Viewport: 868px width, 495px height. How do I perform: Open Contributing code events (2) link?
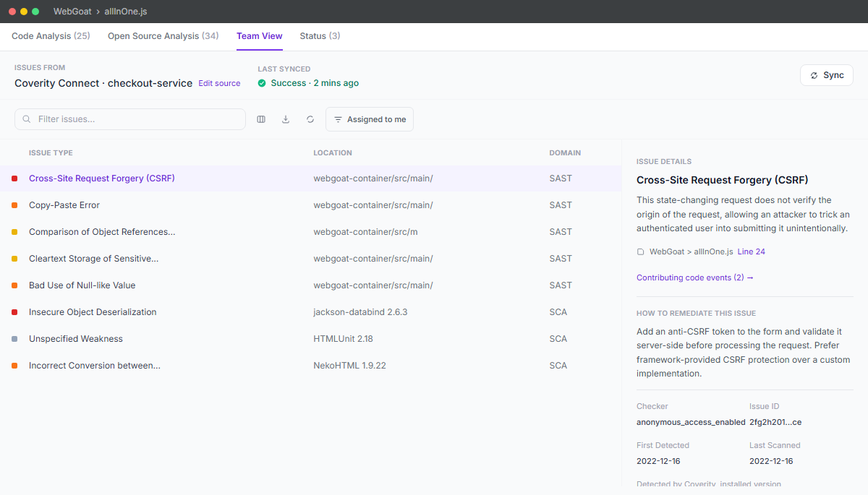695,277
